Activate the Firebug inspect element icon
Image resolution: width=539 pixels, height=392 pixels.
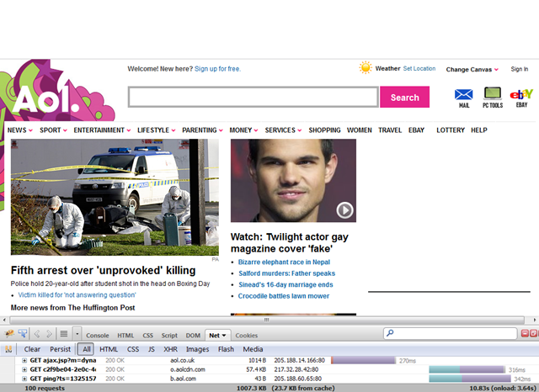22,335
